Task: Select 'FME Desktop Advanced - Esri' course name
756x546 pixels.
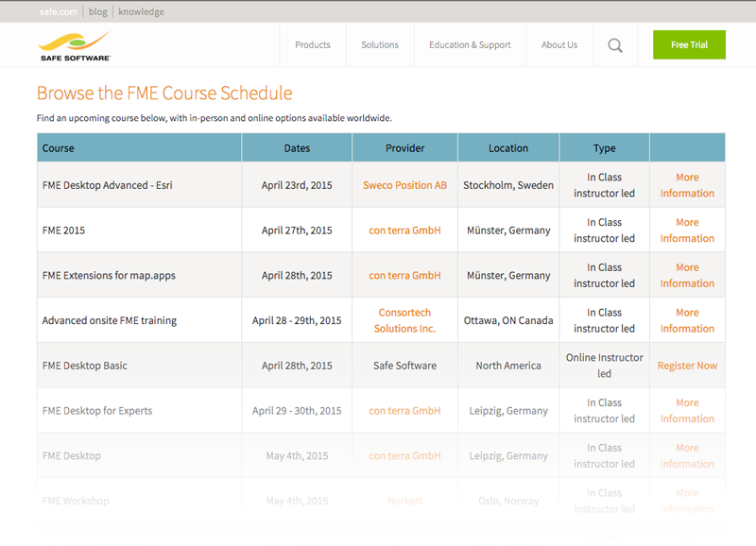Action: pyautogui.click(x=107, y=185)
